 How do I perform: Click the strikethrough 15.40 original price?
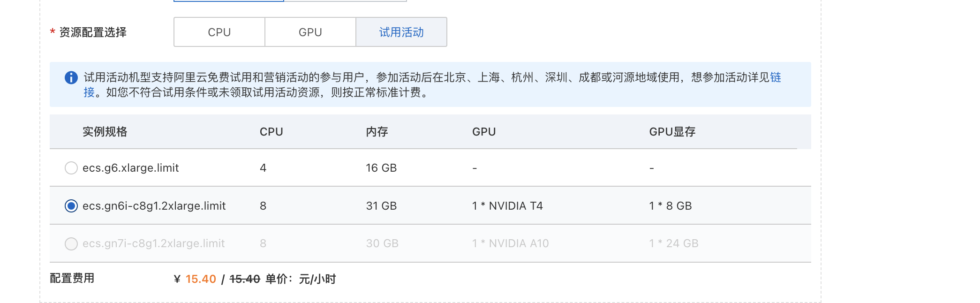tap(245, 279)
